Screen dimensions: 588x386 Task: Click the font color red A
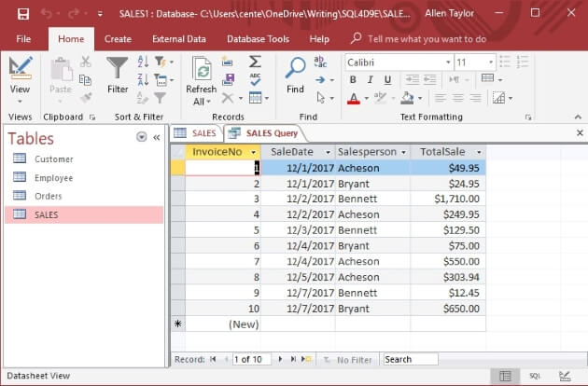[x=353, y=98]
